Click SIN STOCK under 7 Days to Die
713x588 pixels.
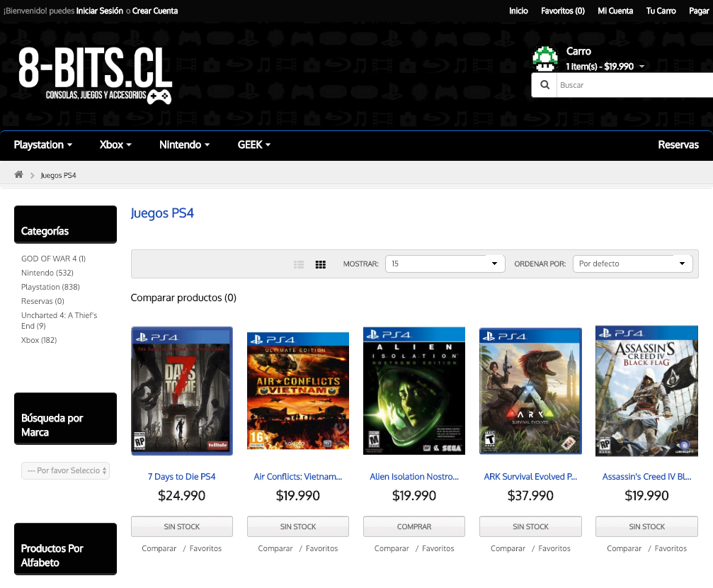(x=182, y=526)
